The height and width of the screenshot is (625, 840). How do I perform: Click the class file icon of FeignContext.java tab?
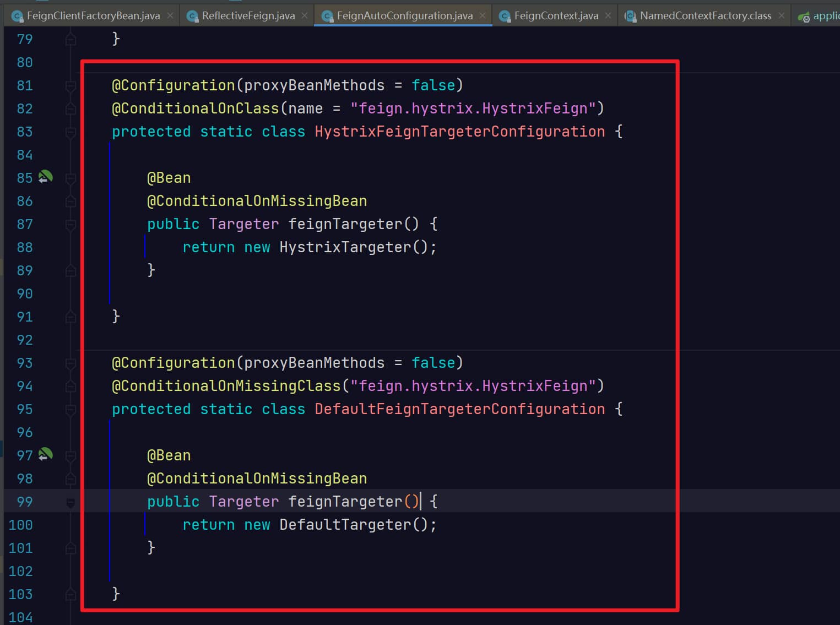point(505,16)
